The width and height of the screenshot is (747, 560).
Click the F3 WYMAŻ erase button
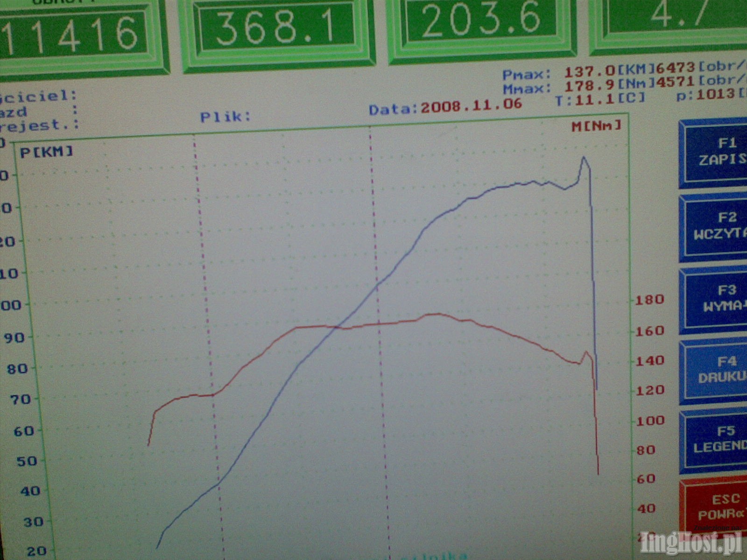click(713, 299)
